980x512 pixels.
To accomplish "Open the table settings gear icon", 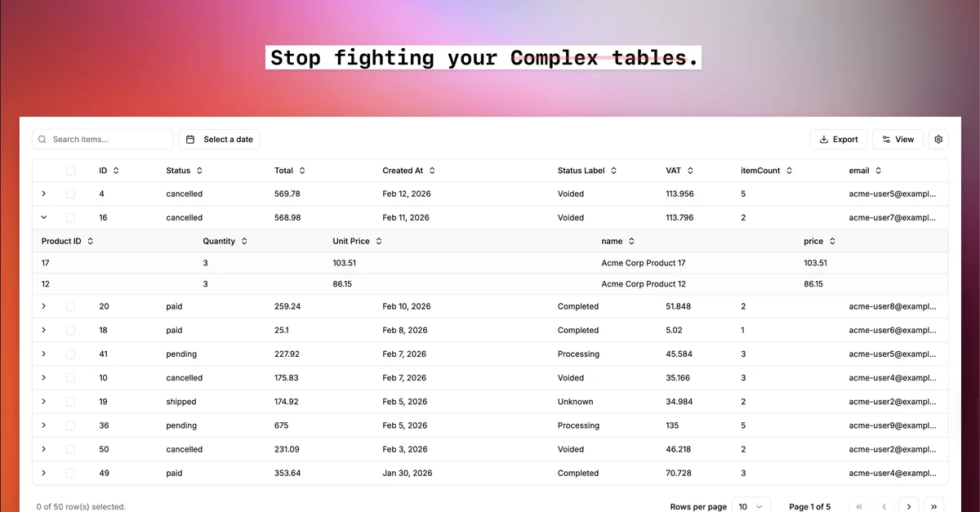I will pos(938,140).
